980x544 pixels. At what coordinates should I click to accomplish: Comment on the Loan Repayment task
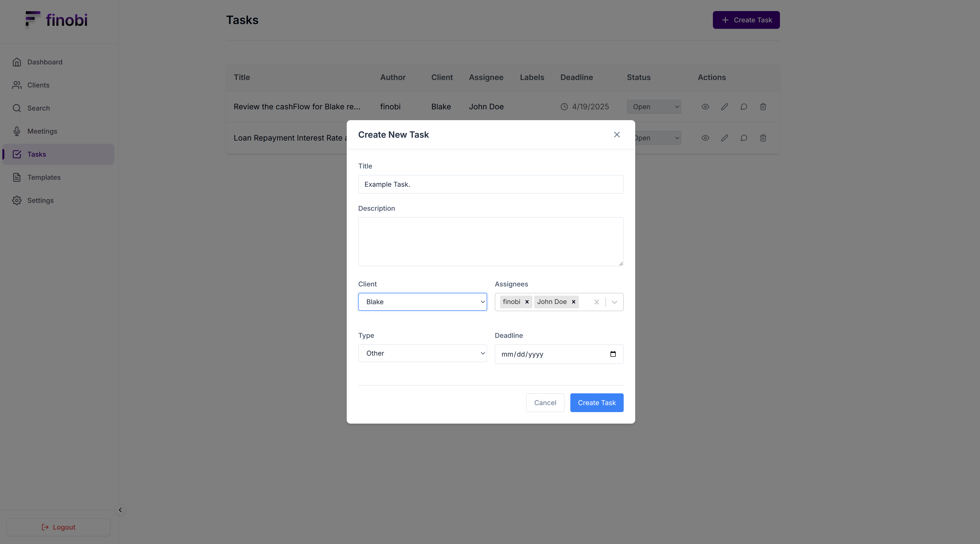(x=744, y=138)
